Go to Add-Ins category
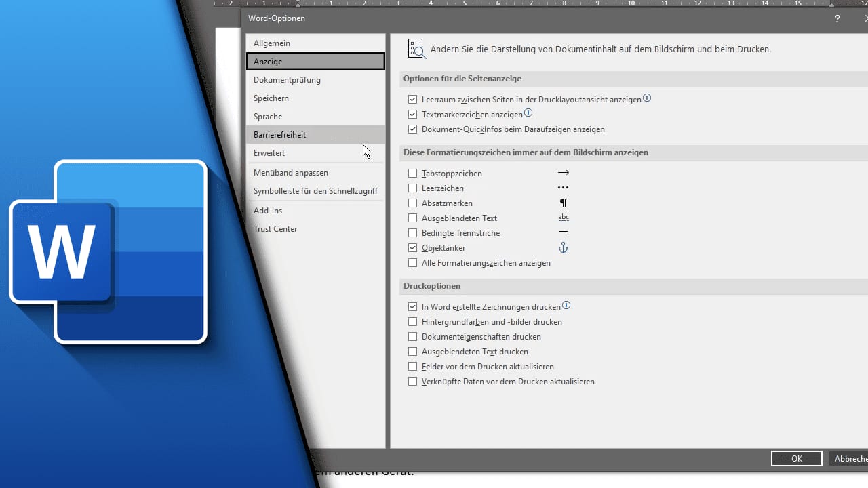Screen dimensions: 868x488 tap(315, 211)
